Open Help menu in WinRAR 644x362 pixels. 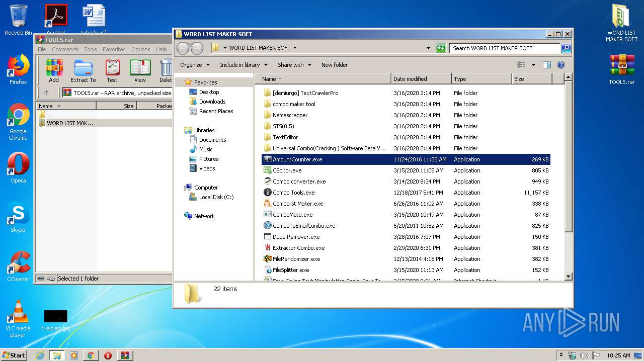161,49
